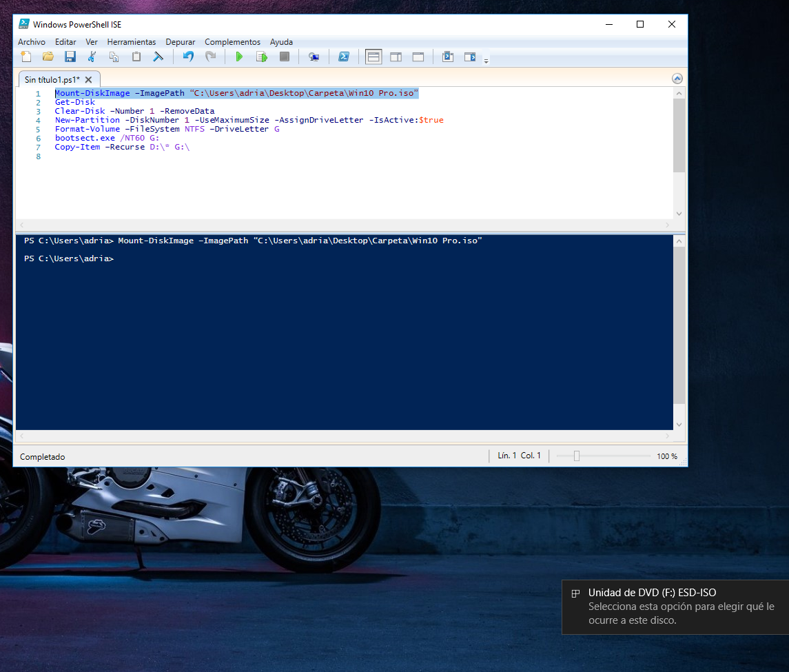The width and height of the screenshot is (789, 672).
Task: Stop operation square button
Action: (x=285, y=57)
